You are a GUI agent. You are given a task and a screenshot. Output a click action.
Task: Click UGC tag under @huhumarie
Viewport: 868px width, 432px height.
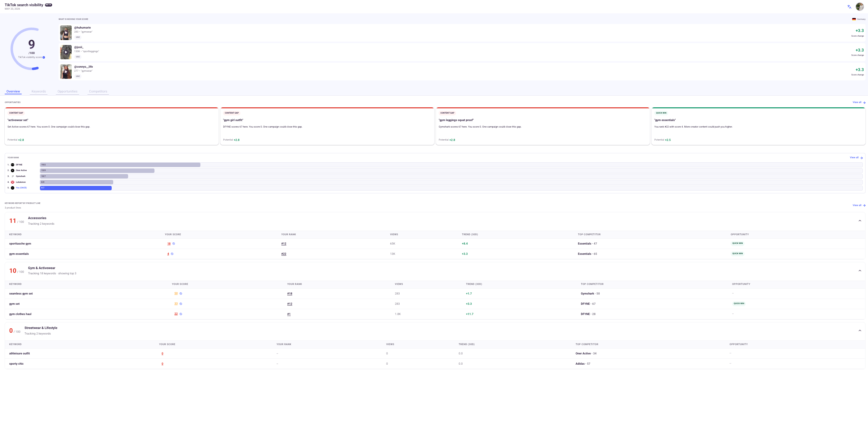point(78,37)
